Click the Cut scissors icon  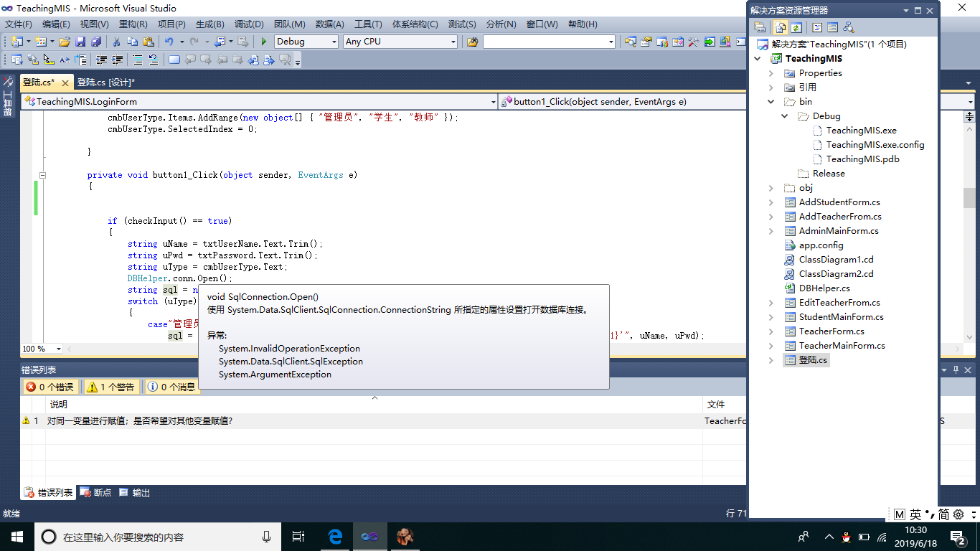(x=118, y=42)
